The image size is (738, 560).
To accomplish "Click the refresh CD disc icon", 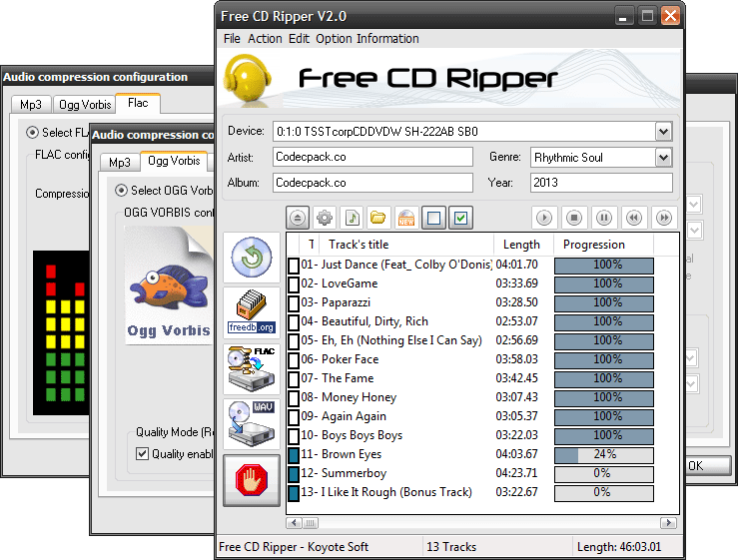I will tap(252, 258).
